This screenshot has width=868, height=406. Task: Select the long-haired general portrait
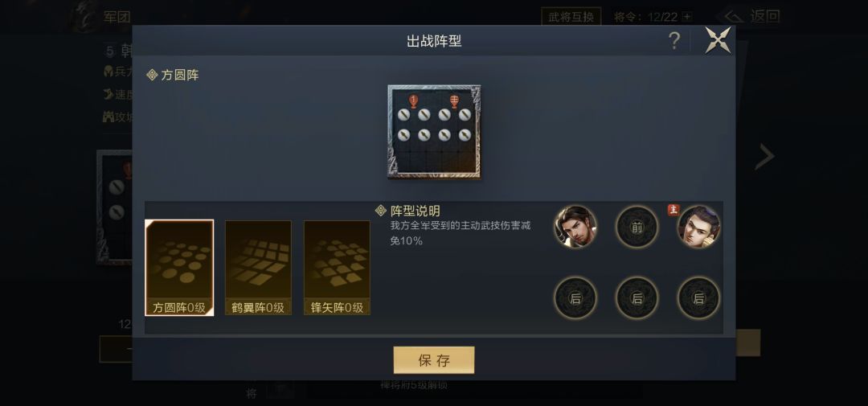click(575, 227)
